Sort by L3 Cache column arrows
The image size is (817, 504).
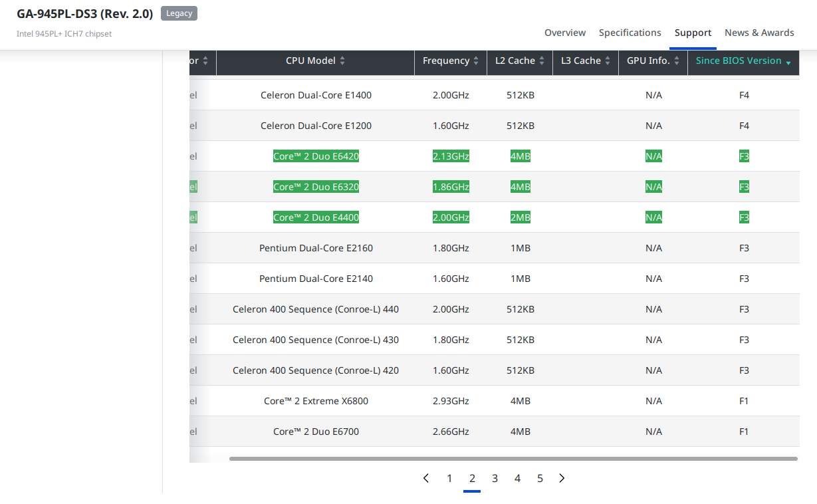coord(608,61)
